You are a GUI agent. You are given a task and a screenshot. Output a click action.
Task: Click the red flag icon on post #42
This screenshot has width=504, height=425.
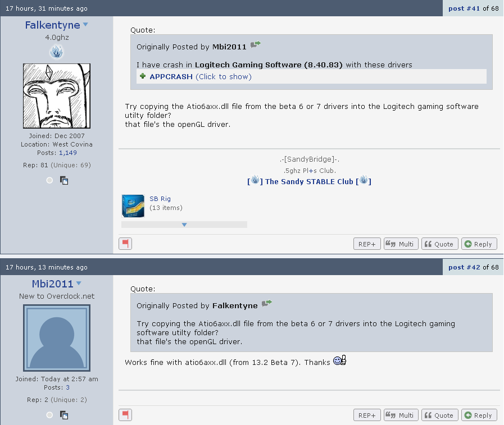(x=125, y=415)
